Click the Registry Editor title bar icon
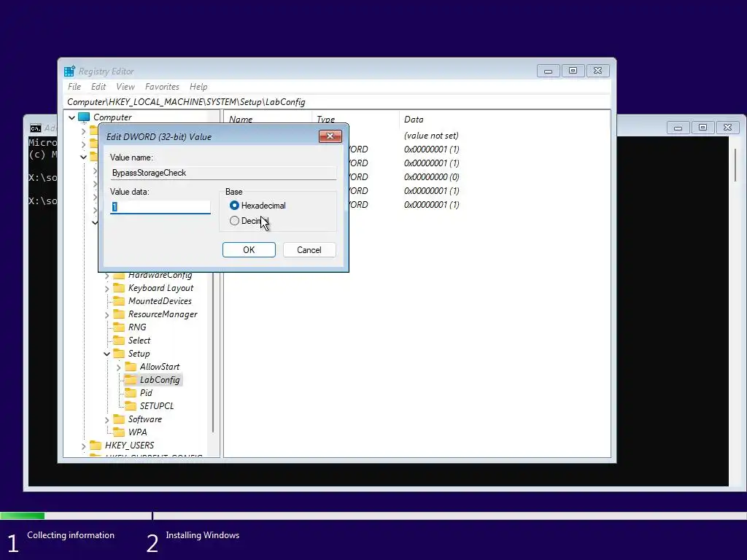Screen dimensions: 747x560 pyautogui.click(x=69, y=71)
